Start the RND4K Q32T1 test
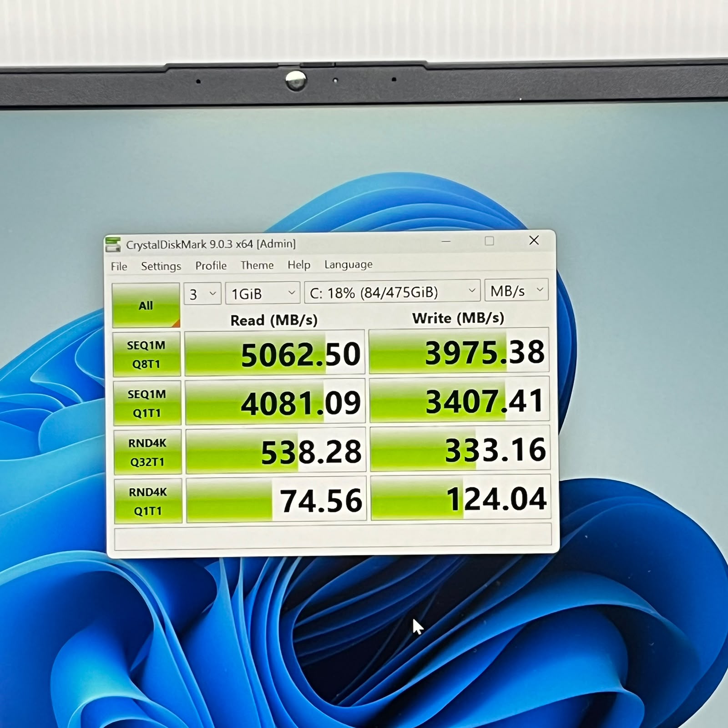Viewport: 728px width, 728px height. (147, 452)
